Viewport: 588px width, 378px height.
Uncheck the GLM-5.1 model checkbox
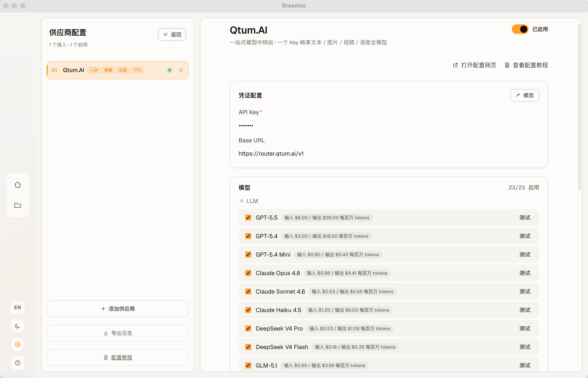tap(248, 365)
